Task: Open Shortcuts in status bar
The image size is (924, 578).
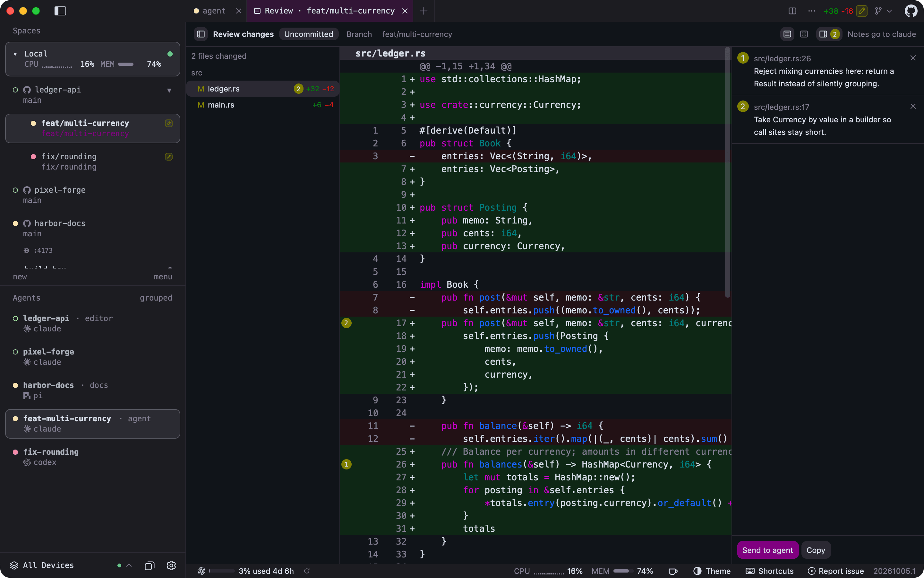Action: pyautogui.click(x=769, y=571)
